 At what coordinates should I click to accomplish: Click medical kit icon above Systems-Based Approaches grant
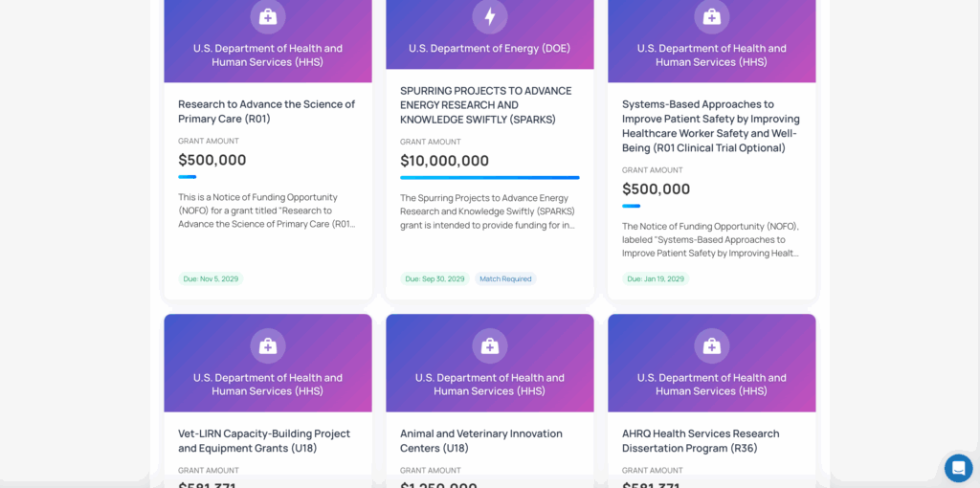point(712,16)
